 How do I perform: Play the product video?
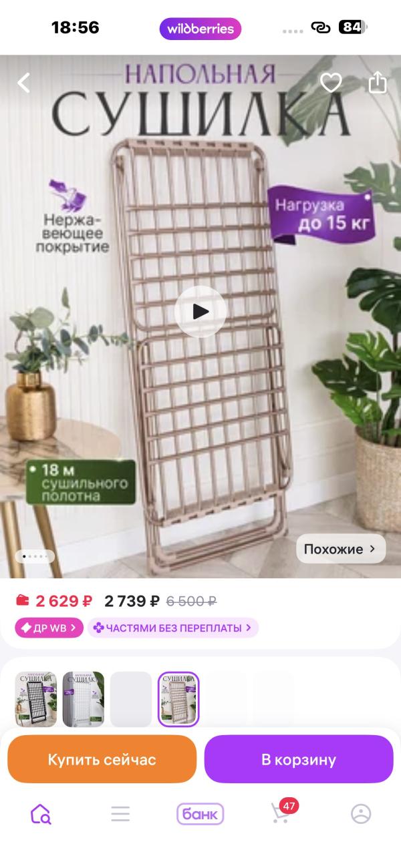(x=200, y=311)
